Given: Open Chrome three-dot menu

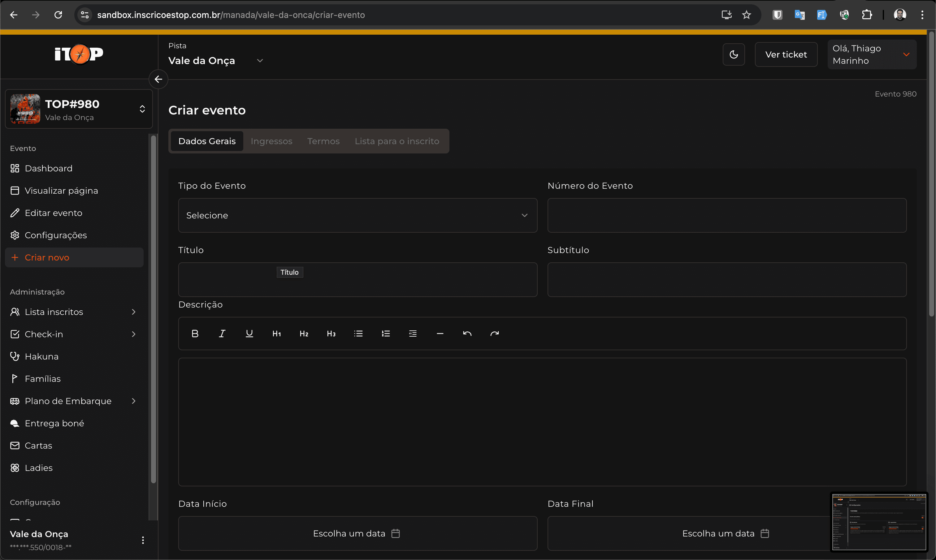Looking at the screenshot, I should click(922, 15).
